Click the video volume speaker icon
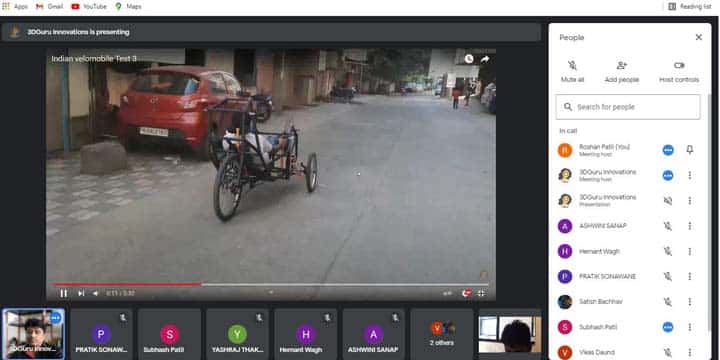720x360 pixels. (96, 293)
